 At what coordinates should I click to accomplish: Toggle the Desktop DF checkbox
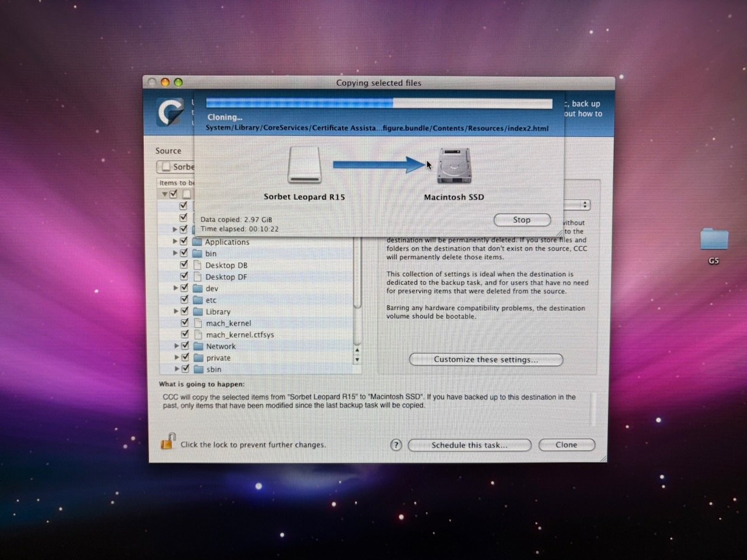click(184, 276)
